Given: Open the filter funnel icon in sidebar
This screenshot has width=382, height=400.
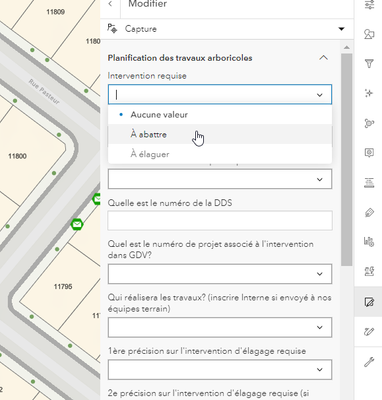Looking at the screenshot, I should coord(369,63).
